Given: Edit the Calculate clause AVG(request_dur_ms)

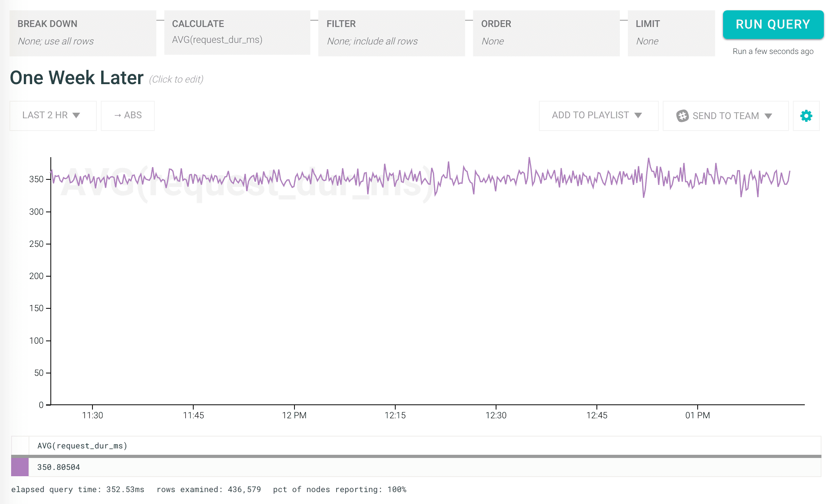Looking at the screenshot, I should click(x=237, y=33).
